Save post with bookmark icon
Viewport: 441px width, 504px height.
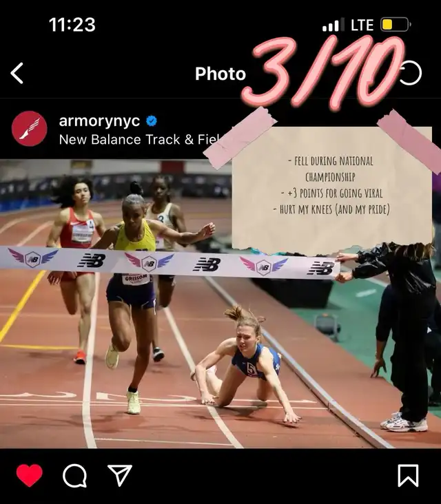click(x=408, y=475)
